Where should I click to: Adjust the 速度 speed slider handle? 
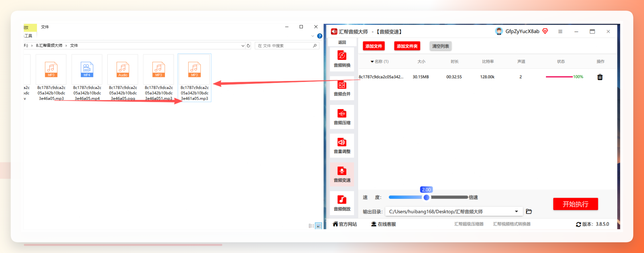point(426,197)
